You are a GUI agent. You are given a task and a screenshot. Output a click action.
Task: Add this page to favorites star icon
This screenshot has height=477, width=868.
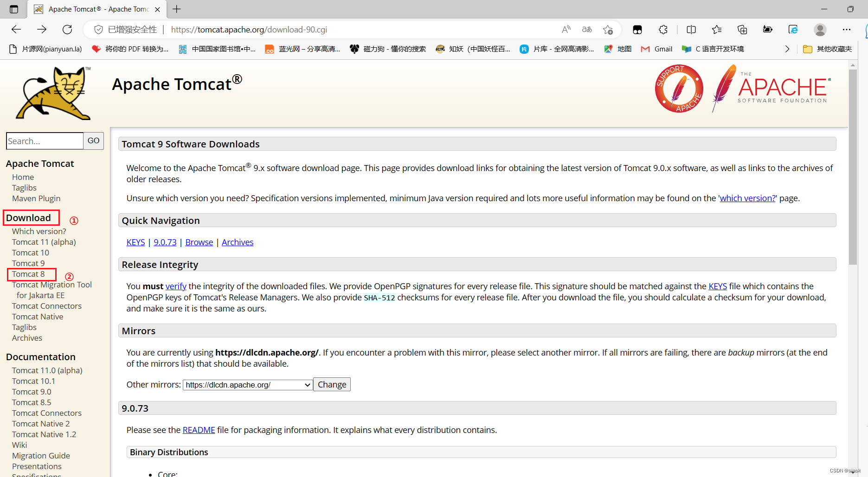(608, 30)
